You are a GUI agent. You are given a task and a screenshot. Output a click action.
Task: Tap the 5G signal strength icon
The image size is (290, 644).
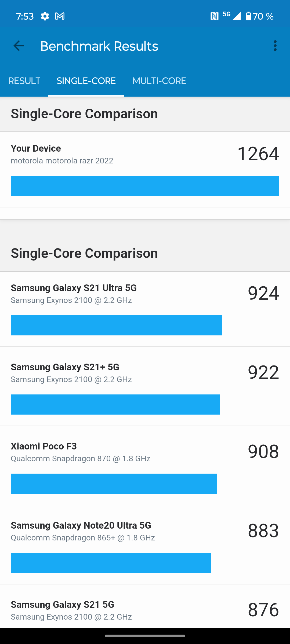[x=233, y=16]
